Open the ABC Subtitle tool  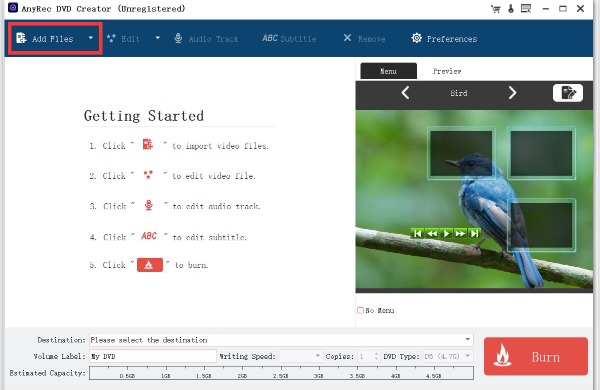pyautogui.click(x=289, y=39)
